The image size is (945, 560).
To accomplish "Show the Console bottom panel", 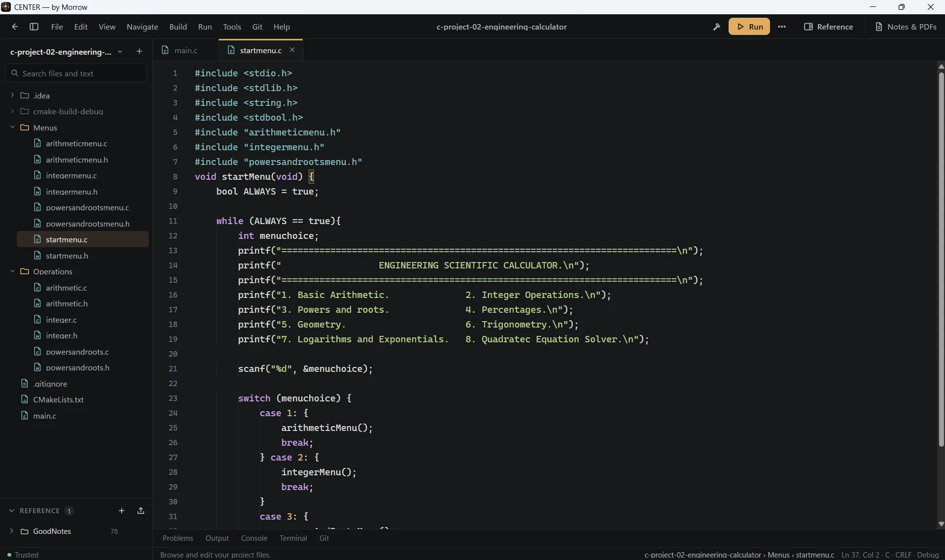I will (254, 538).
